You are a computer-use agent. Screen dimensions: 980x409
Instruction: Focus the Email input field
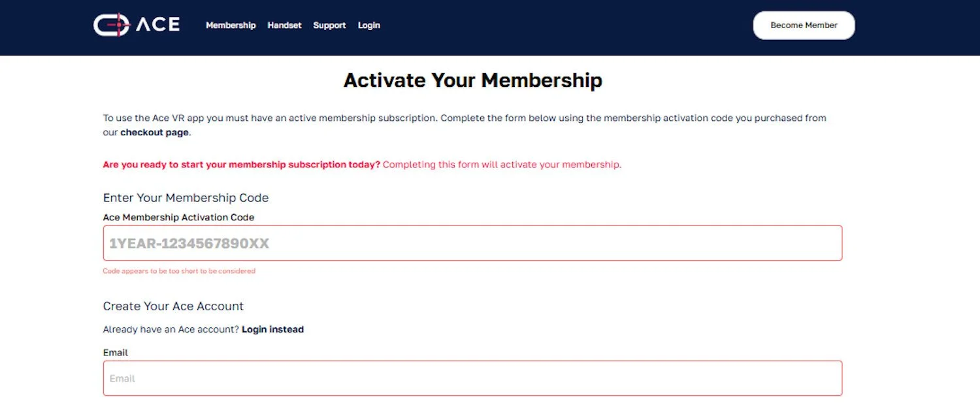(x=472, y=378)
